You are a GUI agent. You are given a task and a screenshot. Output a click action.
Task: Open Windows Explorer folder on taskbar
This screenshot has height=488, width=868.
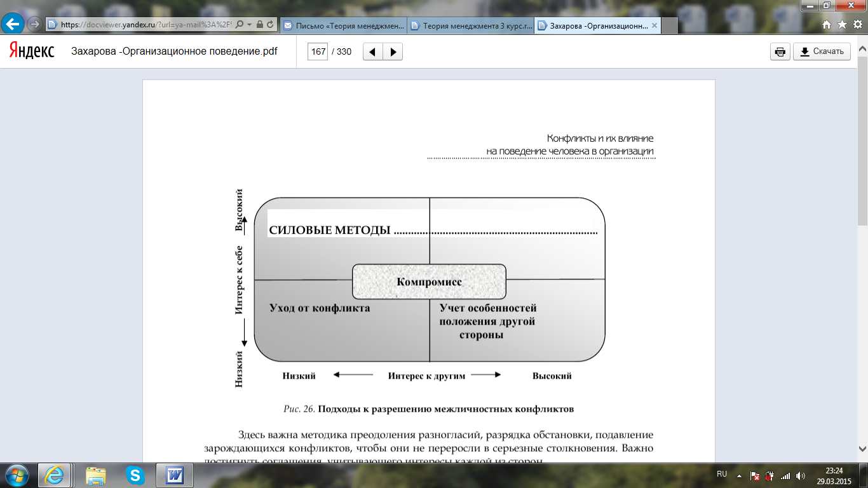point(96,475)
